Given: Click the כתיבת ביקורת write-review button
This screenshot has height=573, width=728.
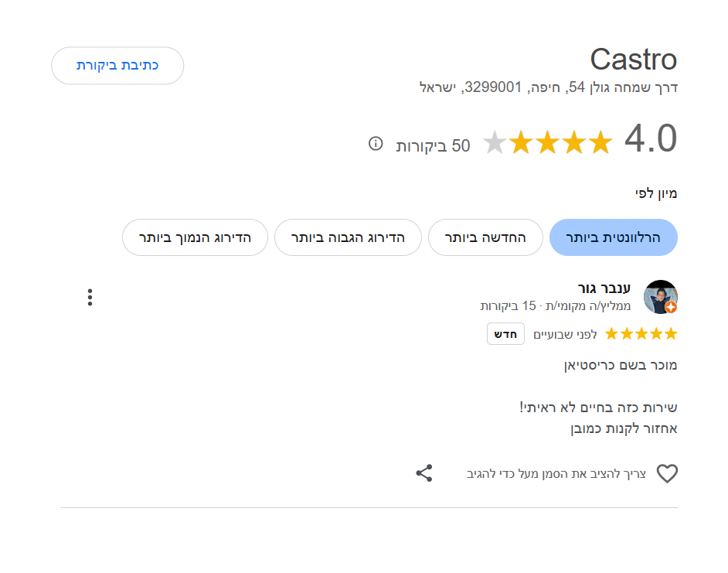Looking at the screenshot, I should tap(117, 66).
